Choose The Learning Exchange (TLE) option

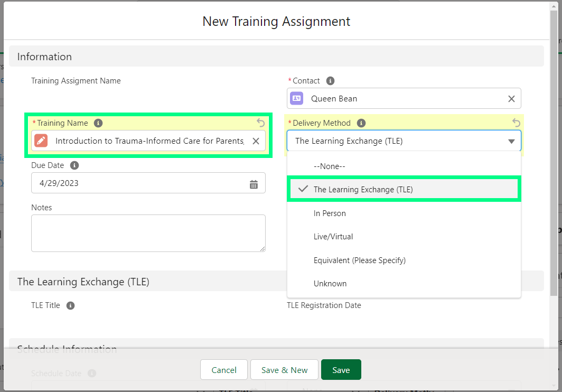point(363,190)
